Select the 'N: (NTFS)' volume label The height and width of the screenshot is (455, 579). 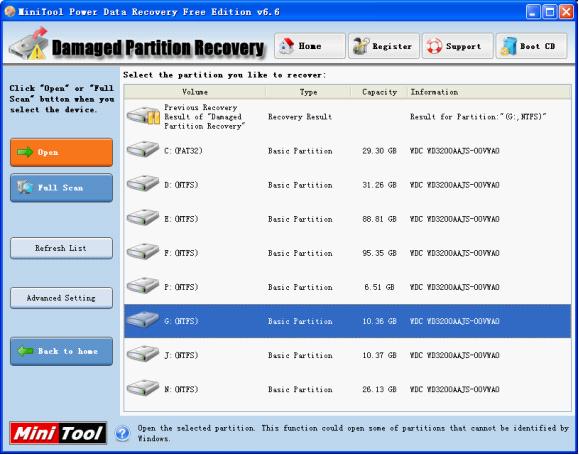181,389
